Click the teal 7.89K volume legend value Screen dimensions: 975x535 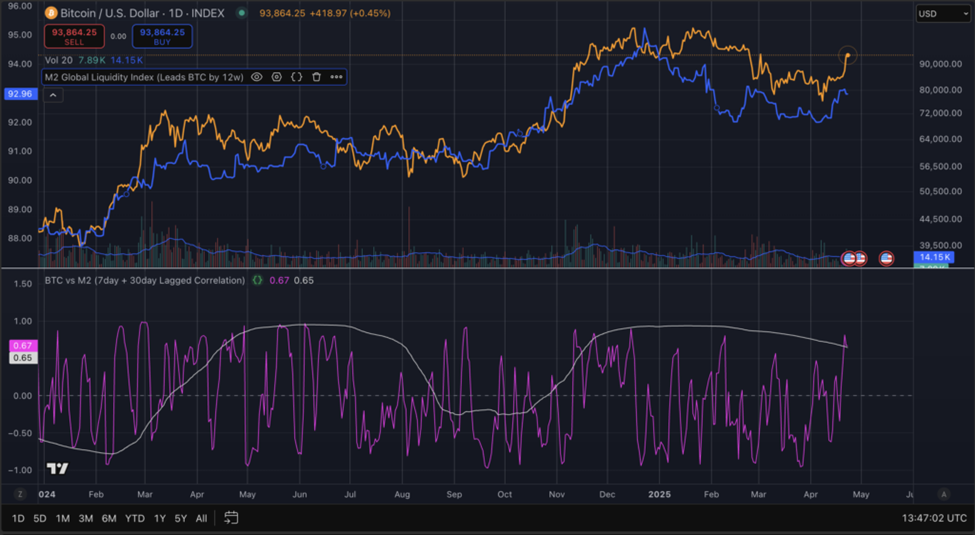click(91, 60)
